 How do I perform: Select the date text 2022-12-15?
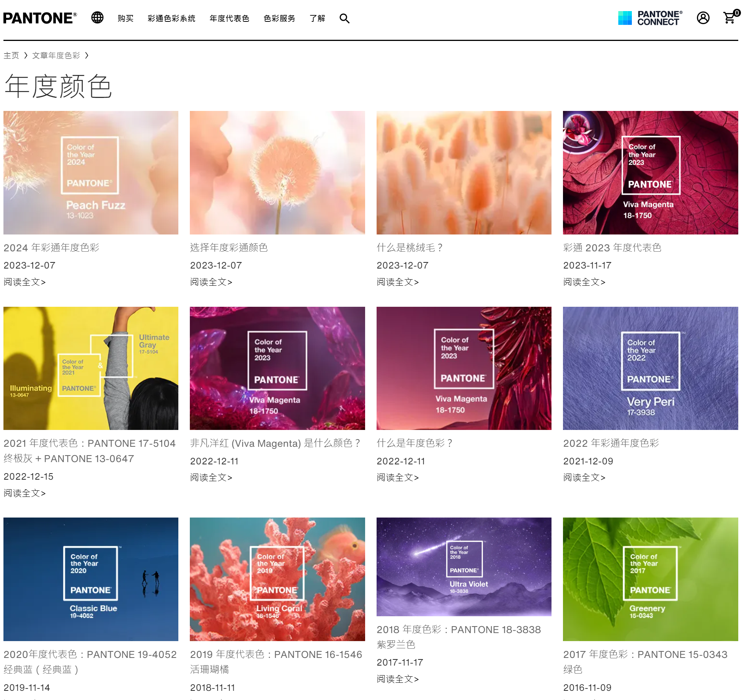point(29,477)
